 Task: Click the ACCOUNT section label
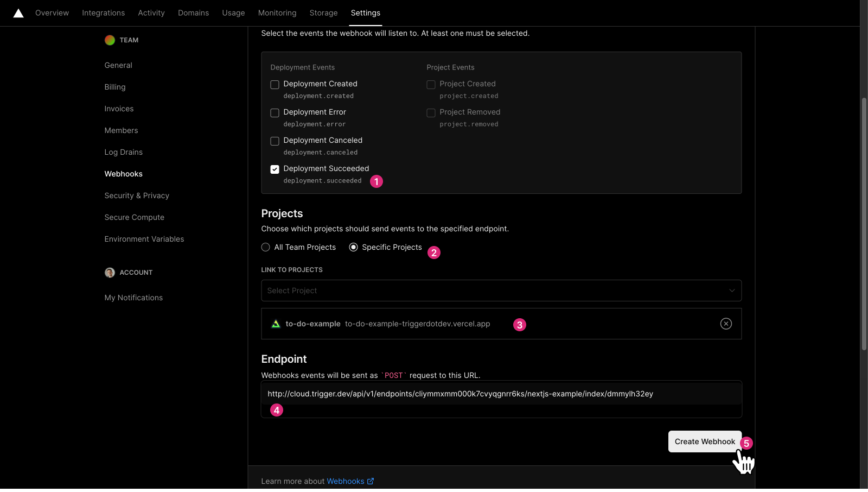click(136, 273)
